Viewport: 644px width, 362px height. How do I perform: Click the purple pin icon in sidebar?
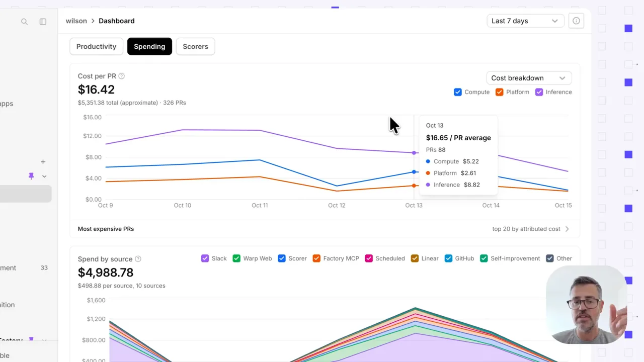pyautogui.click(x=31, y=176)
